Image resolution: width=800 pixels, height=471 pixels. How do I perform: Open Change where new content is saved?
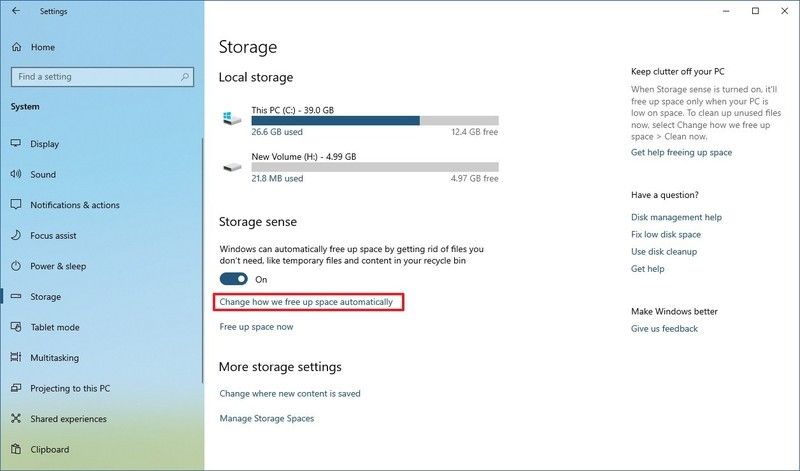290,393
